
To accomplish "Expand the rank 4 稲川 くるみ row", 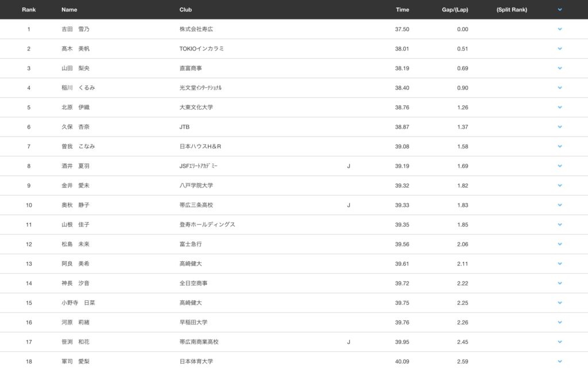I will point(559,88).
